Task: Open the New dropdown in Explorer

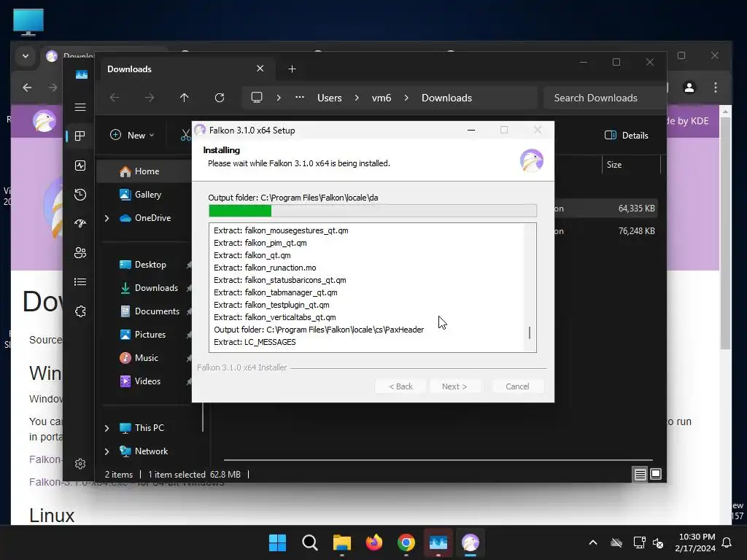Action: pyautogui.click(x=132, y=135)
